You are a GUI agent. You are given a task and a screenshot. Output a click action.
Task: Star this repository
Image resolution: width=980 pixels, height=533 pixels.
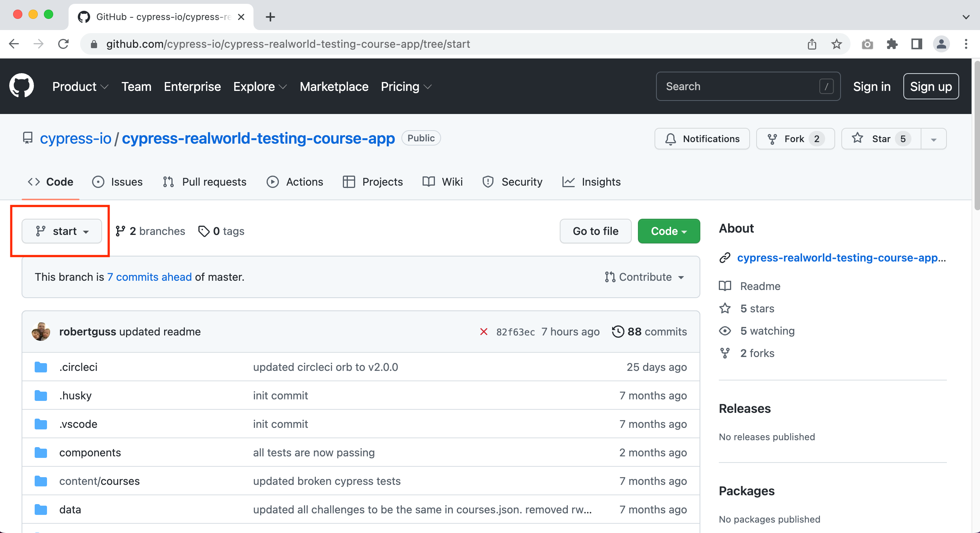coord(881,139)
